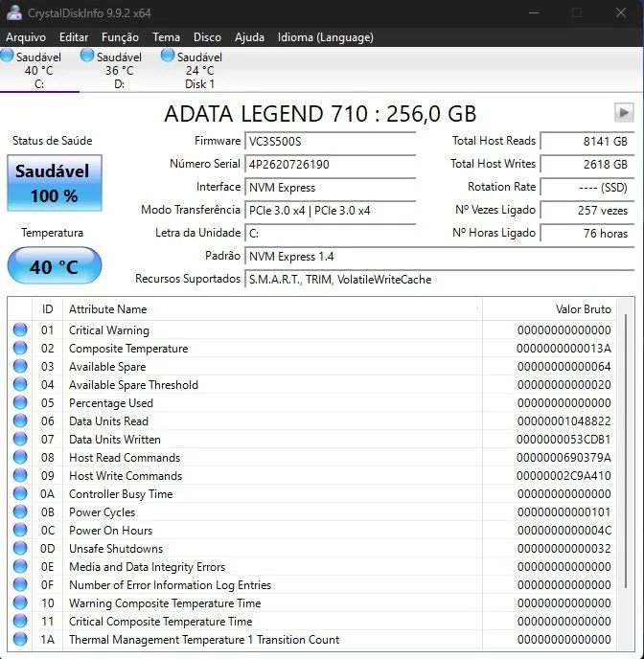Select the Power Cycles raw value 00000000000101

point(563,511)
